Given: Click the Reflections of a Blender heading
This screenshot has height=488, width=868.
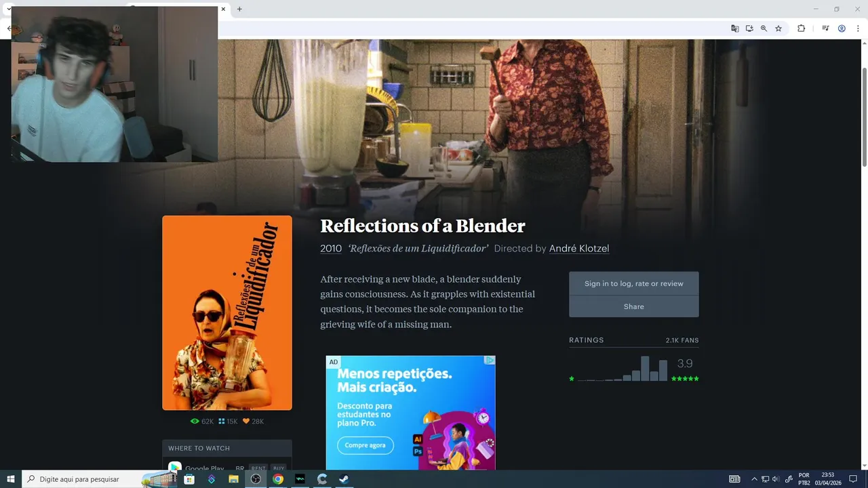Looking at the screenshot, I should [x=422, y=226].
